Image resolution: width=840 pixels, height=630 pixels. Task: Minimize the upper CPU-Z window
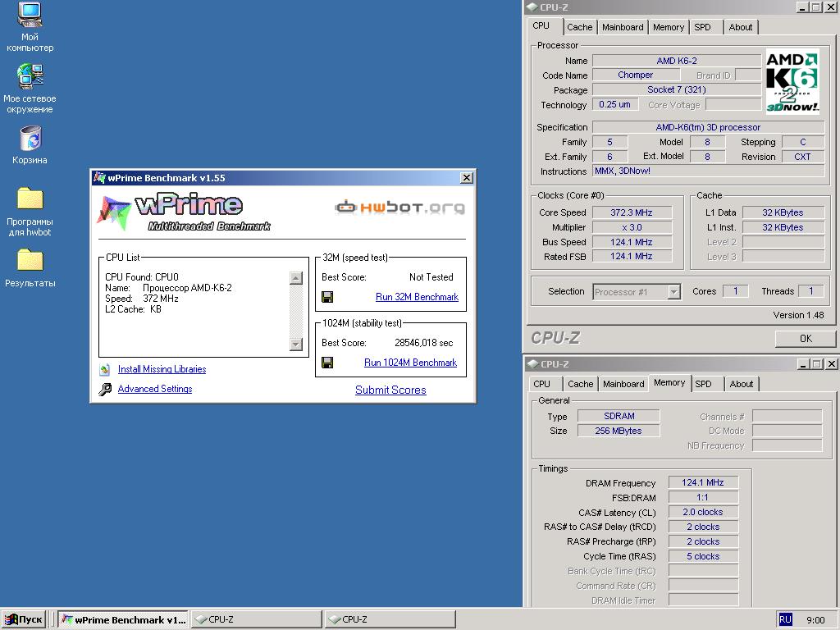pyautogui.click(x=802, y=7)
